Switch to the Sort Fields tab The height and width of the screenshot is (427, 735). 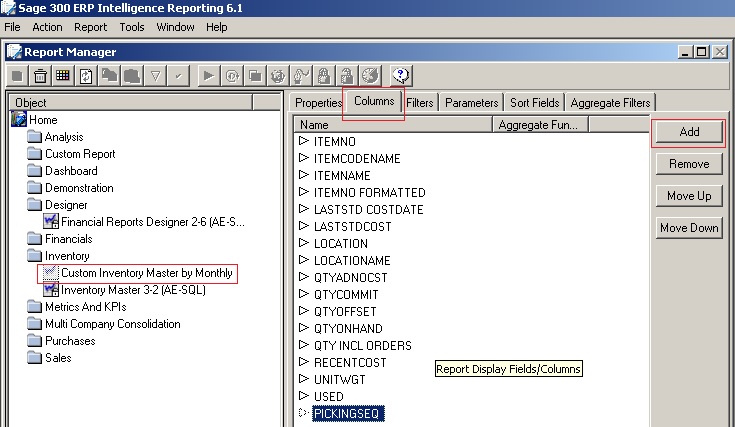[x=534, y=103]
